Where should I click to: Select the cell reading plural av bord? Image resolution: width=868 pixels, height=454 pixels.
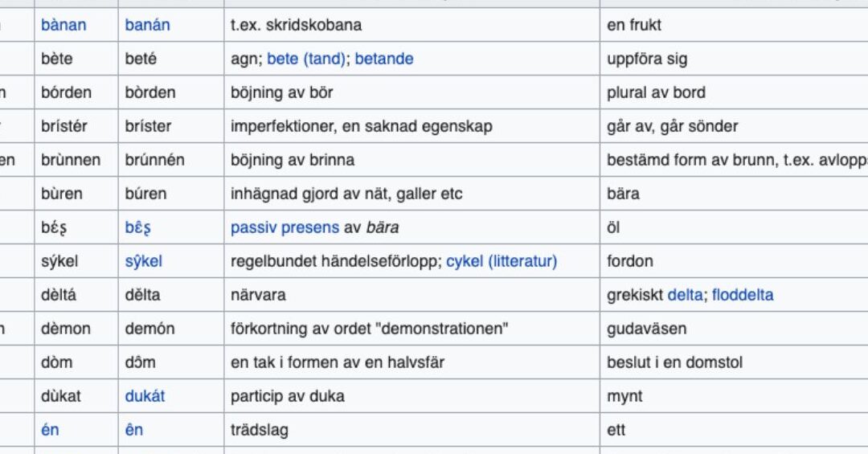point(734,92)
